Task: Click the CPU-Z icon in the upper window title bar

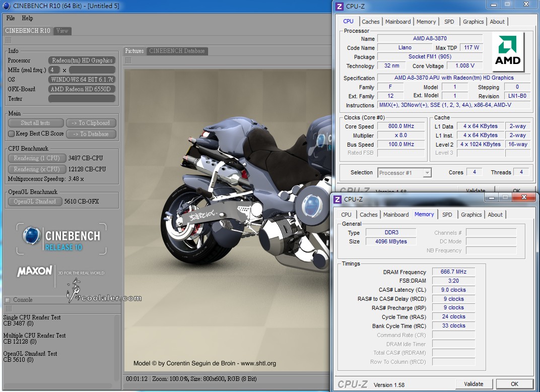Action: 339,6
